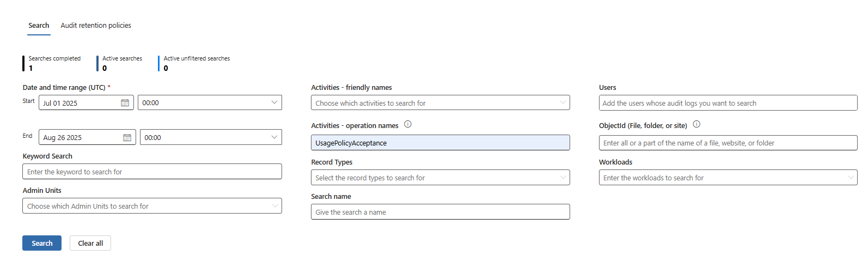Click the Users input field
The image size is (868, 255).
728,103
